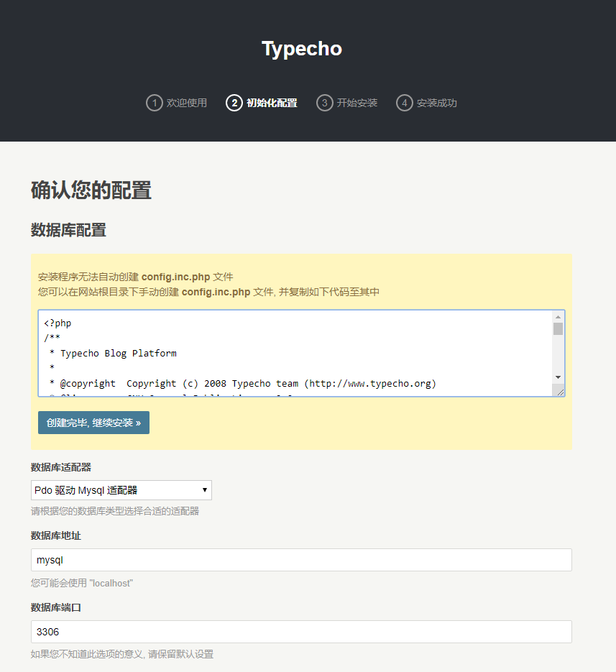Click the first bold config.inc.php filename

coord(176,277)
